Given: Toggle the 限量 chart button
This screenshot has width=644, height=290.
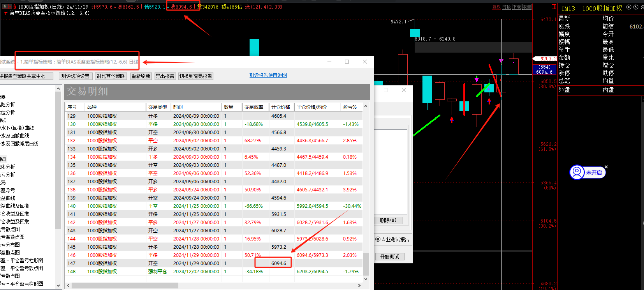Looking at the screenshot, I should (527, 7).
